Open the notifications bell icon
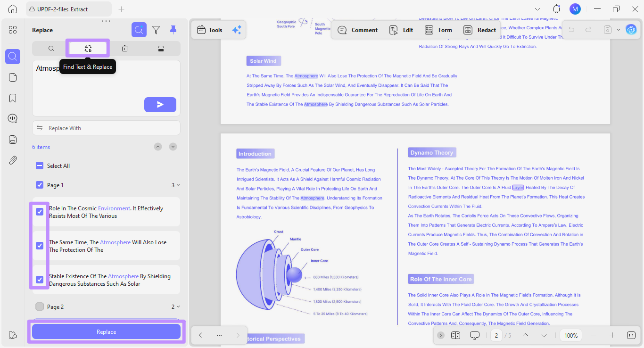This screenshot has height=348, width=644. 556,9
